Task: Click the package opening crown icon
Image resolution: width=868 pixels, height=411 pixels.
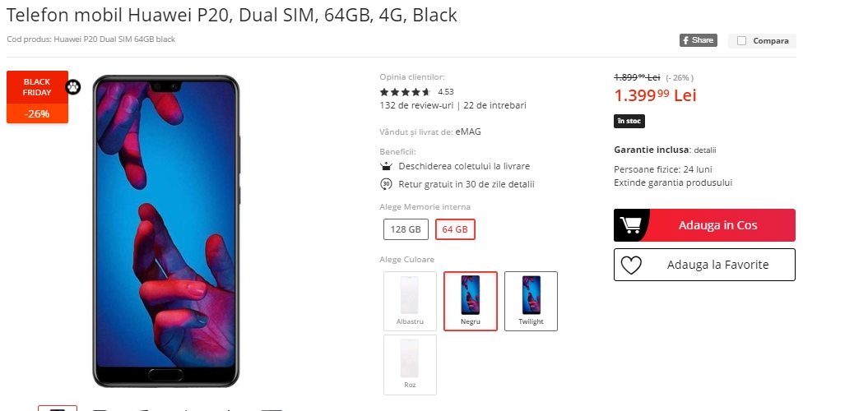Action: [386, 166]
